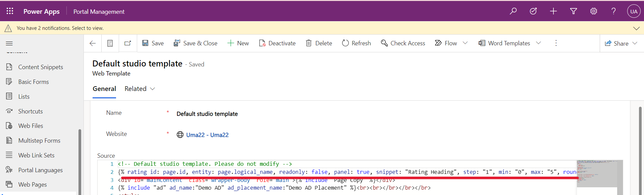Click the rating tag code on line 2
Viewport: 644px width, 195px height.
pyautogui.click(x=347, y=172)
